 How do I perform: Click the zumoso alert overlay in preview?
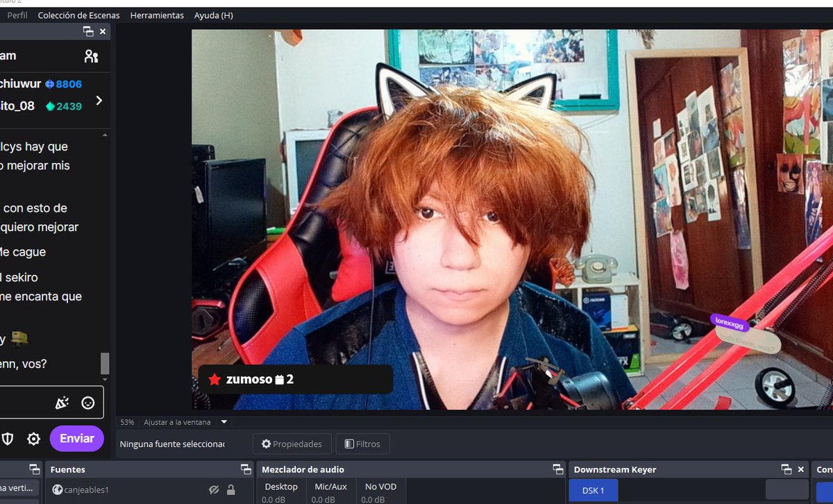coord(296,379)
